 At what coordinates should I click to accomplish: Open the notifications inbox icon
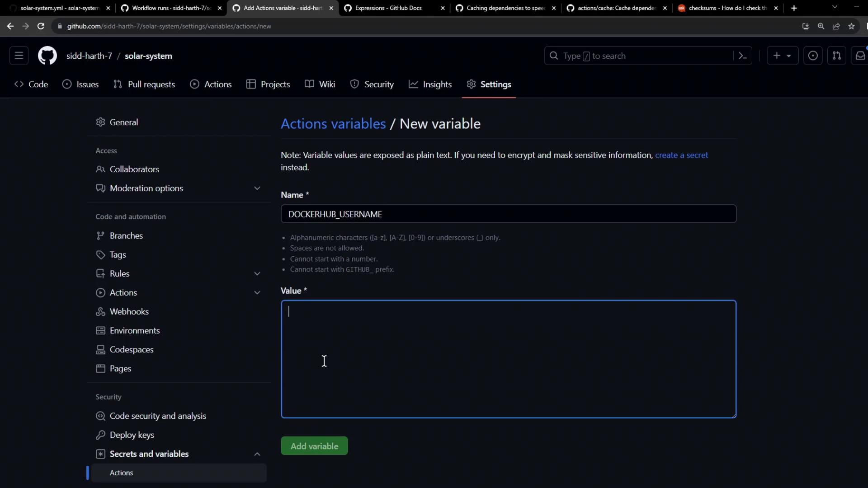click(x=860, y=56)
